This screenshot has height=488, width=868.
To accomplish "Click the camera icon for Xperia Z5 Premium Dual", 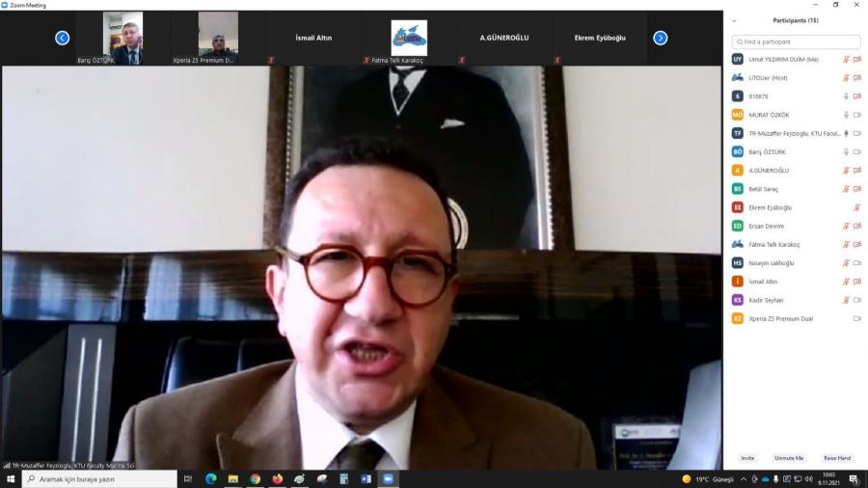I will 857,318.
